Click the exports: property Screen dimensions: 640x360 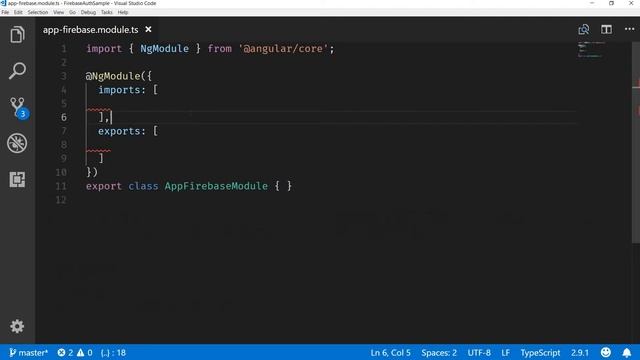tap(122, 131)
